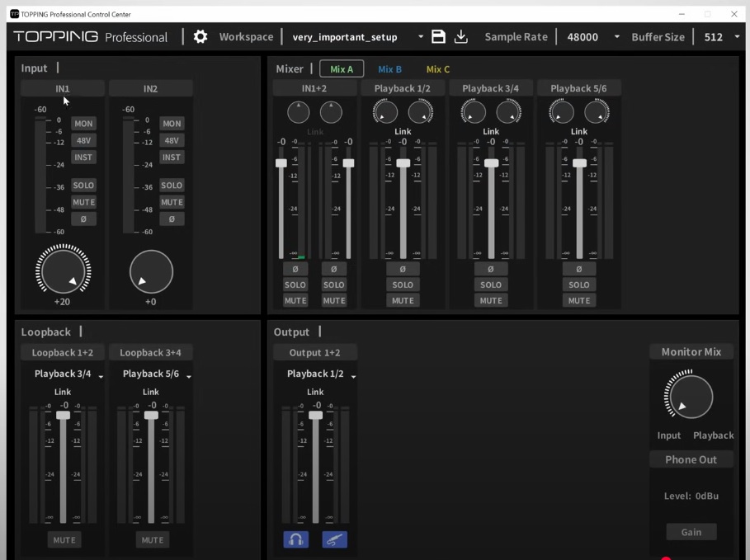Click right pan knob of Playback 5/6
This screenshot has height=560, width=750.
tap(597, 112)
